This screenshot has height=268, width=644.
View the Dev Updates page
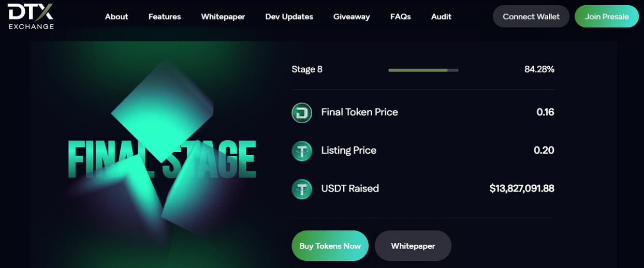point(289,17)
